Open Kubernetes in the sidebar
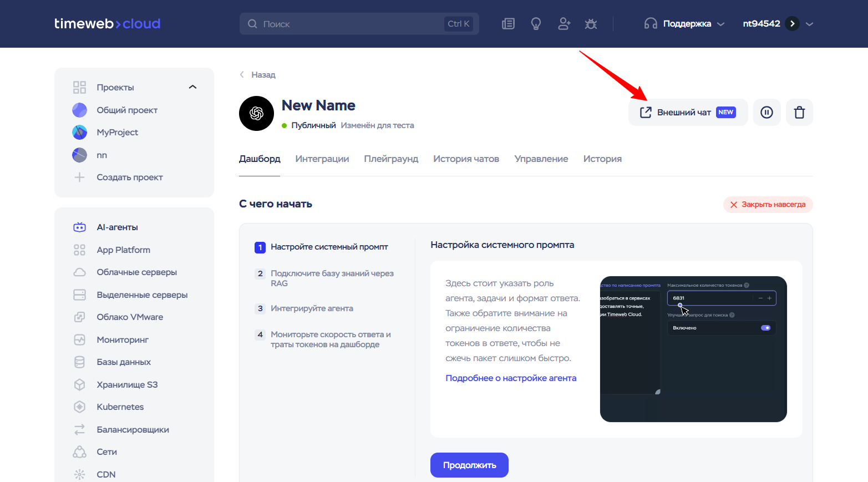The width and height of the screenshot is (868, 482). tap(120, 407)
